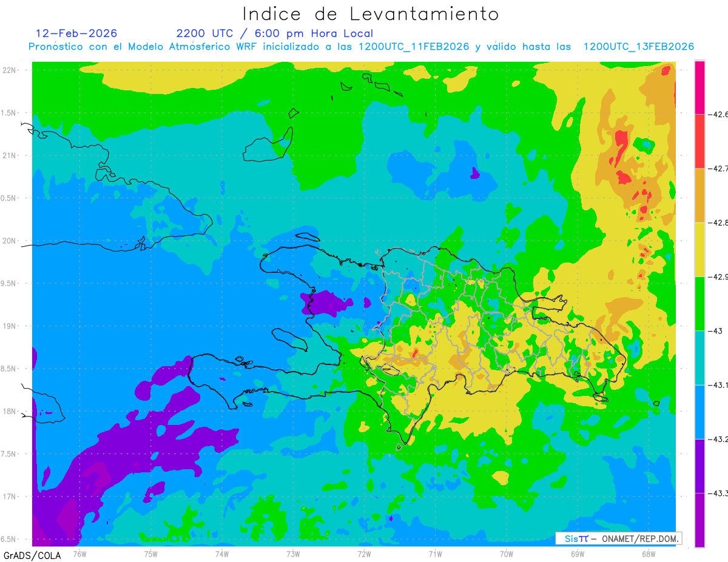This screenshot has width=728, height=562.
Task: Click the "17N" latitude label
Action: coord(10,497)
